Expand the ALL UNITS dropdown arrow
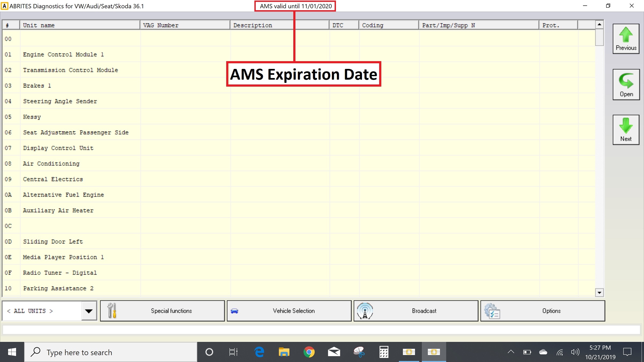Screen dimensions: 644x362 (x=89, y=311)
